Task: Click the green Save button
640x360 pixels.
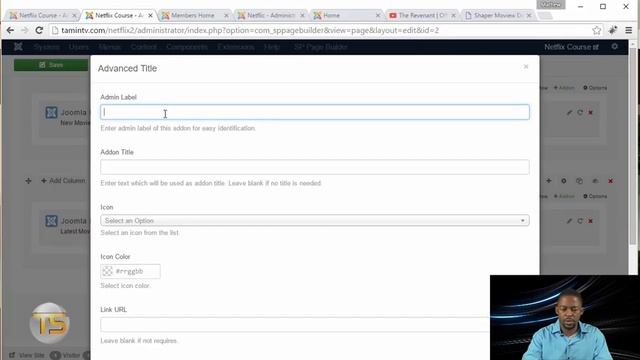Action: [51, 65]
